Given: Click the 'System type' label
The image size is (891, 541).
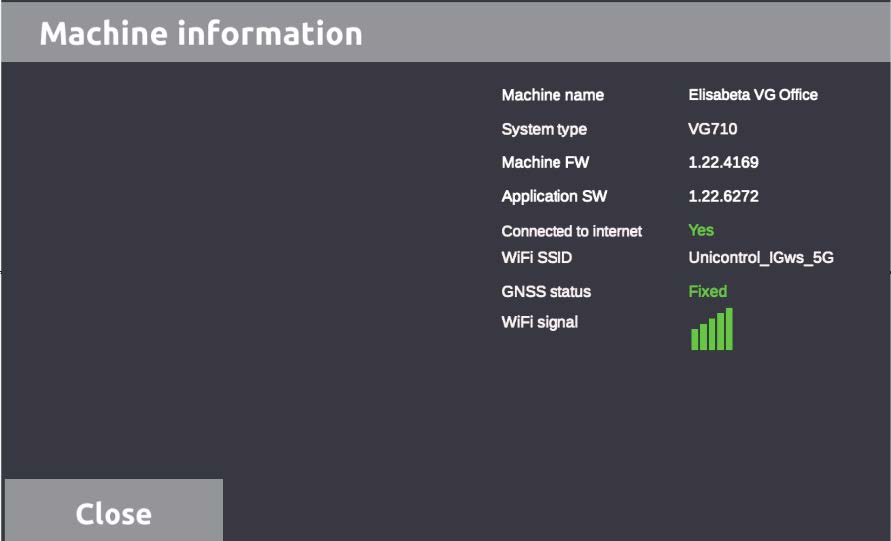Looking at the screenshot, I should (544, 130).
